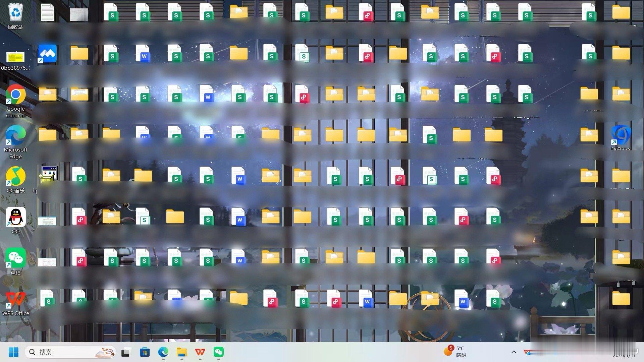The image size is (644, 362).
Task: Open the Tencent iOA desktop shortcut
Action: click(x=621, y=136)
